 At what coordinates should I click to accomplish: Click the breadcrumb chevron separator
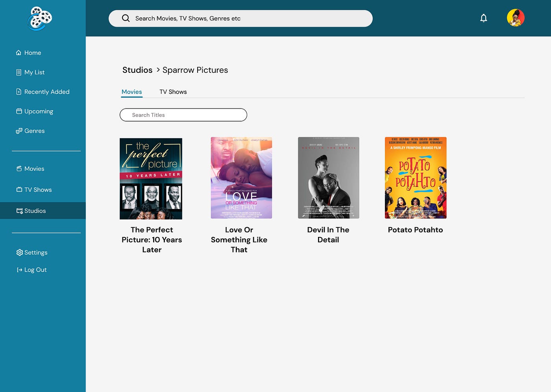(x=158, y=70)
